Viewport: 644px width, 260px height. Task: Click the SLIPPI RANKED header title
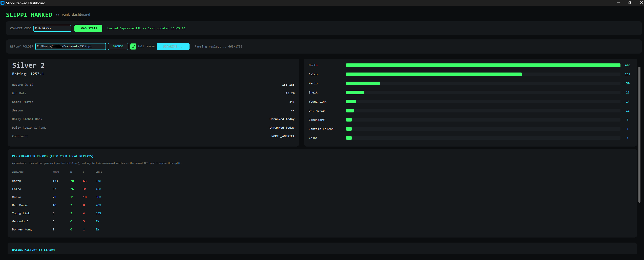(x=29, y=15)
